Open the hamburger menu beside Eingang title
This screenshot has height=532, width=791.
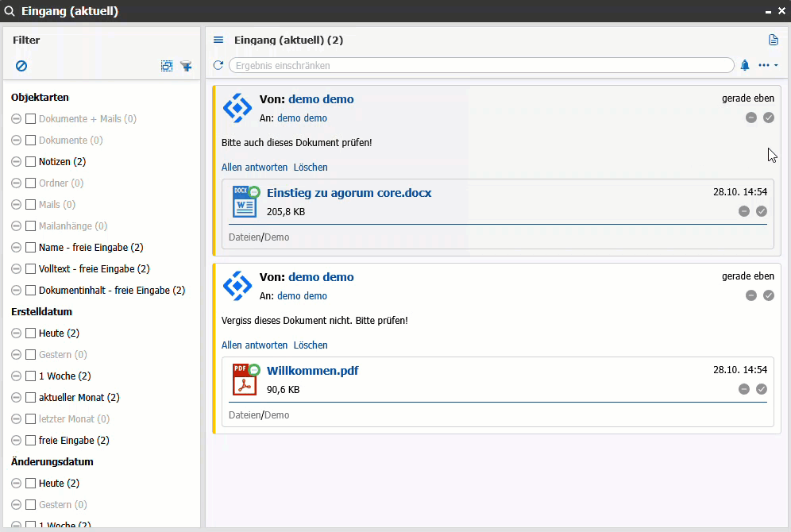click(x=218, y=40)
